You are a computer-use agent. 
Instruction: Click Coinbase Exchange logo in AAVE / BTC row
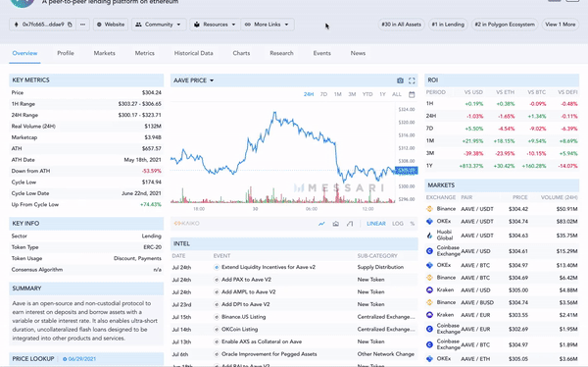(430, 344)
